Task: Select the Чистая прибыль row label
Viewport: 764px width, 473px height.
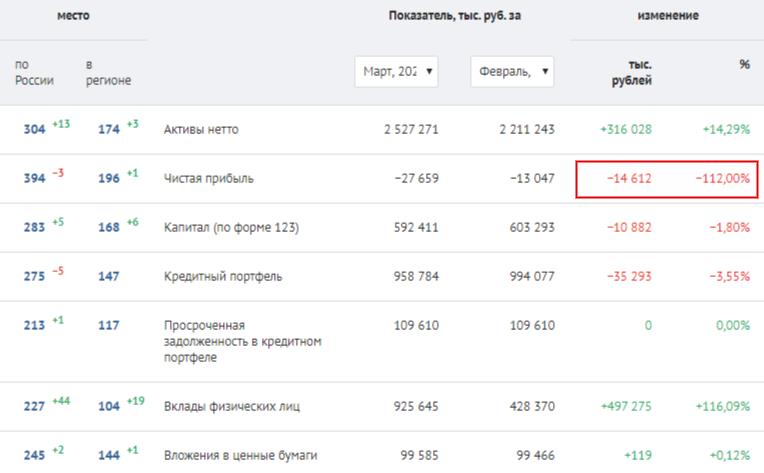Action: pos(209,178)
